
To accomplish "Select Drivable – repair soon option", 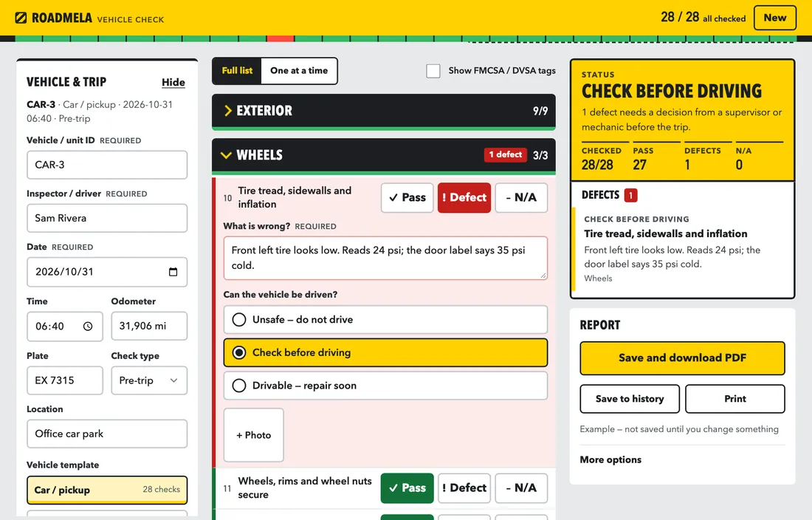I will (385, 386).
